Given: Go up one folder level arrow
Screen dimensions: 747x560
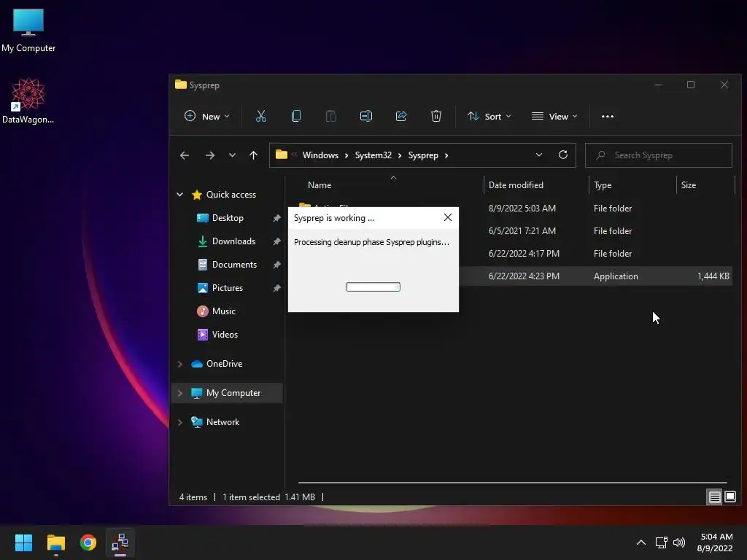Looking at the screenshot, I should [253, 155].
